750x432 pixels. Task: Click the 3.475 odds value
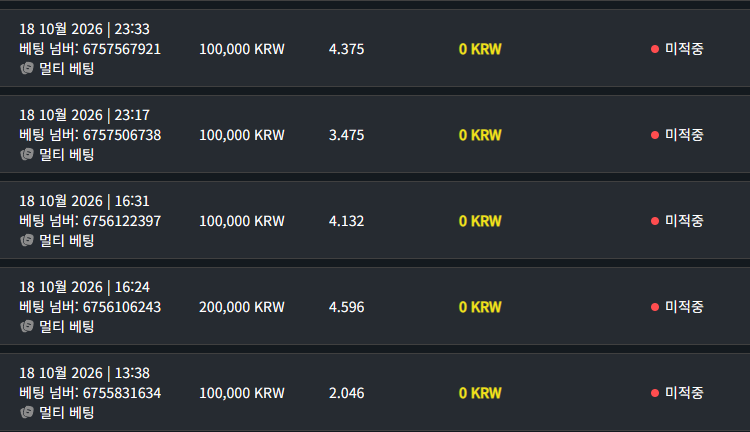(x=346, y=135)
